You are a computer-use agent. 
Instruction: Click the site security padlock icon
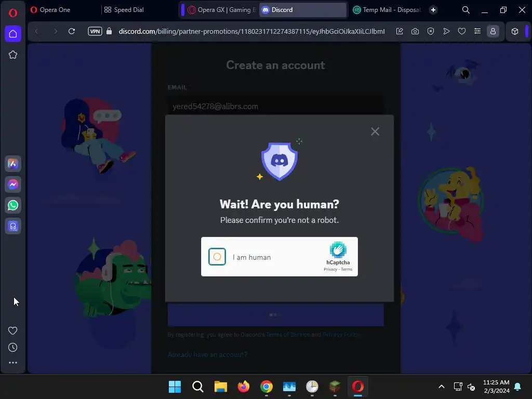(109, 31)
